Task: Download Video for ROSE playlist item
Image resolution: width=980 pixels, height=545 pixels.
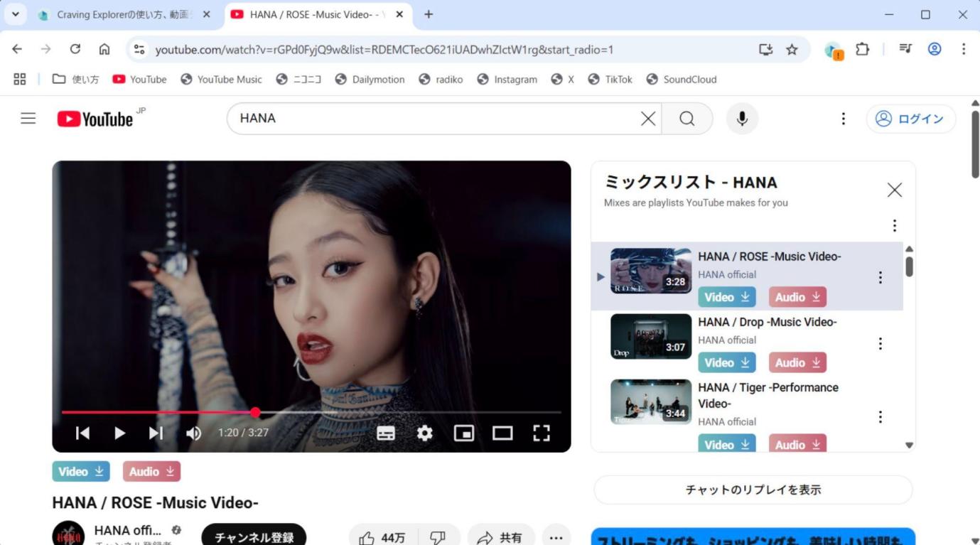Action: [727, 297]
